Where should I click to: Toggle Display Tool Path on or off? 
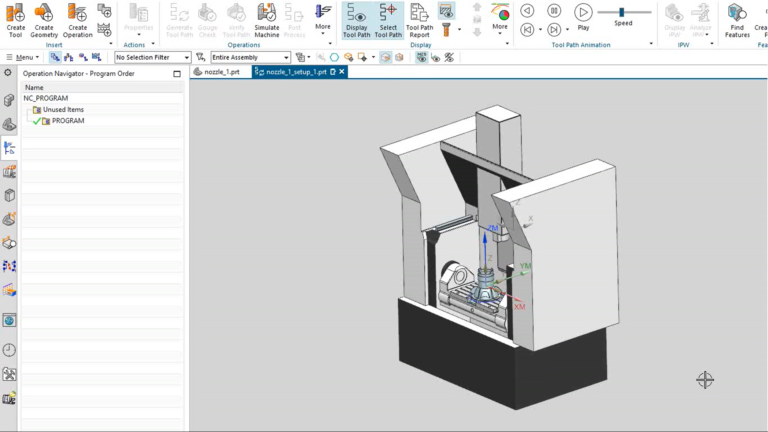point(357,20)
